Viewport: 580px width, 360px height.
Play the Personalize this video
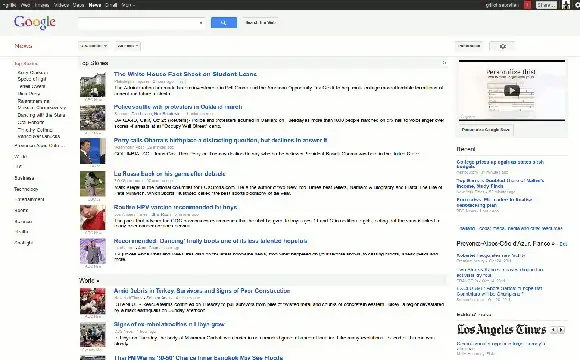pyautogui.click(x=512, y=90)
